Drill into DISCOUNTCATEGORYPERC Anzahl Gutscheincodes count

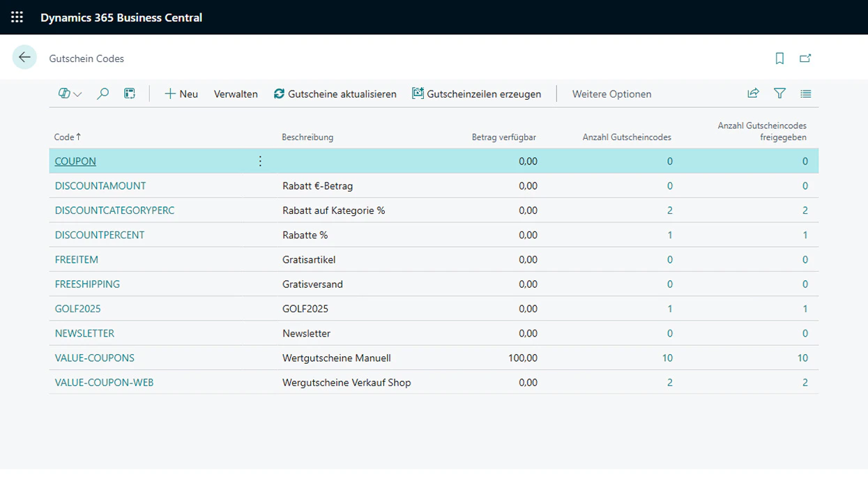(x=670, y=210)
